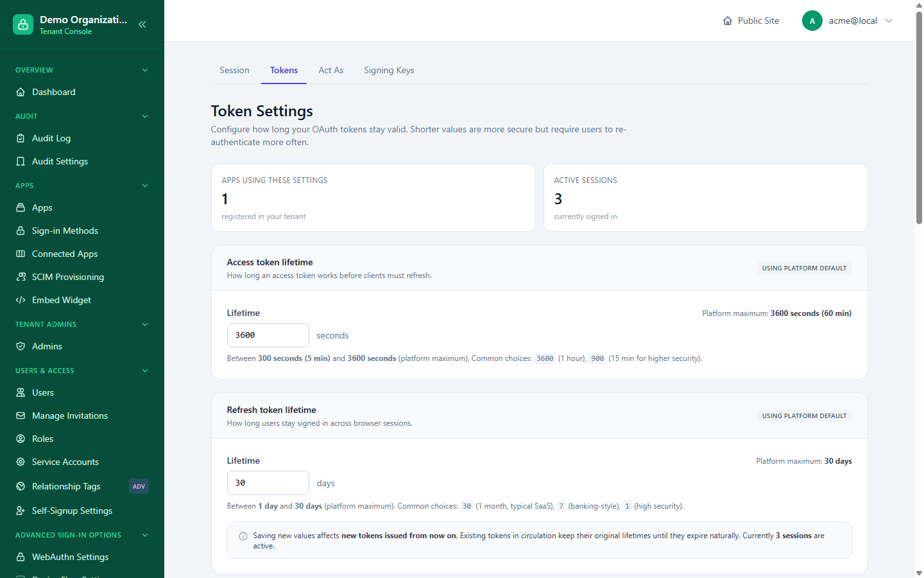Collapse the Audit sidebar section
924x578 pixels.
tap(145, 116)
